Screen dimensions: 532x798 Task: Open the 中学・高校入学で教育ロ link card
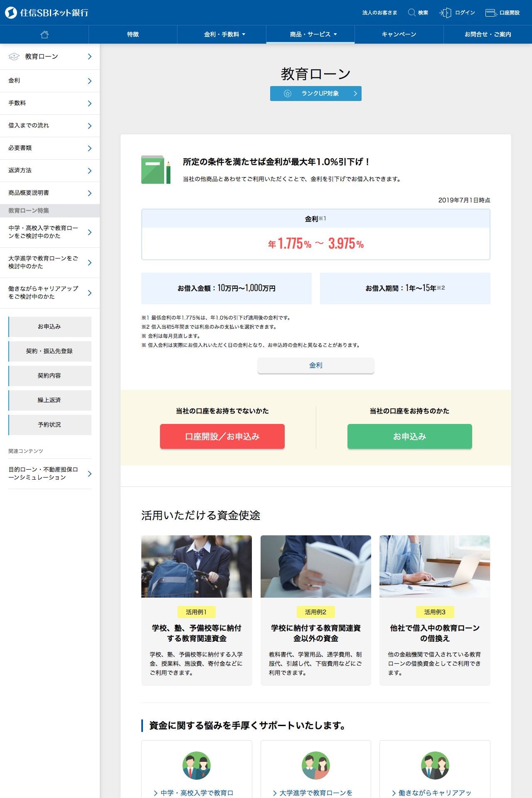pyautogui.click(x=197, y=769)
